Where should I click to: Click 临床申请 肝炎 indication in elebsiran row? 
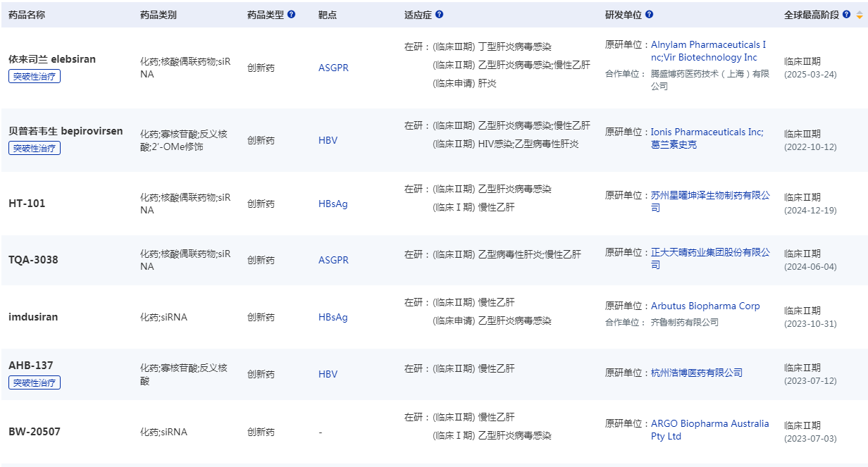click(464, 83)
